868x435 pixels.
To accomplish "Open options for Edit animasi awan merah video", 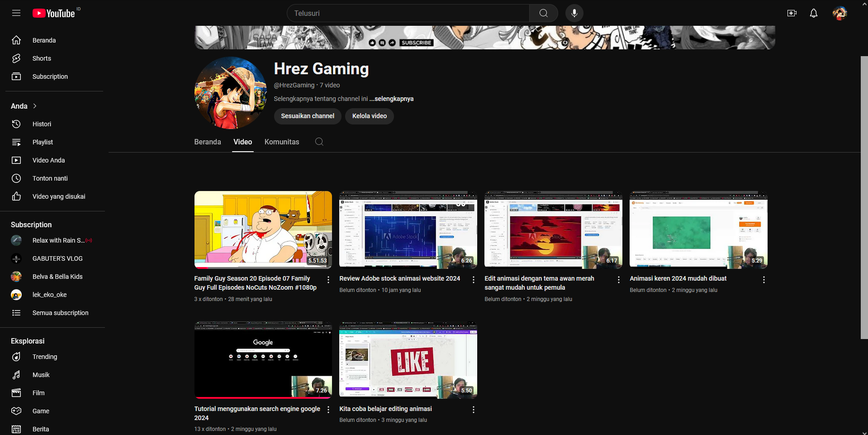I will point(619,280).
